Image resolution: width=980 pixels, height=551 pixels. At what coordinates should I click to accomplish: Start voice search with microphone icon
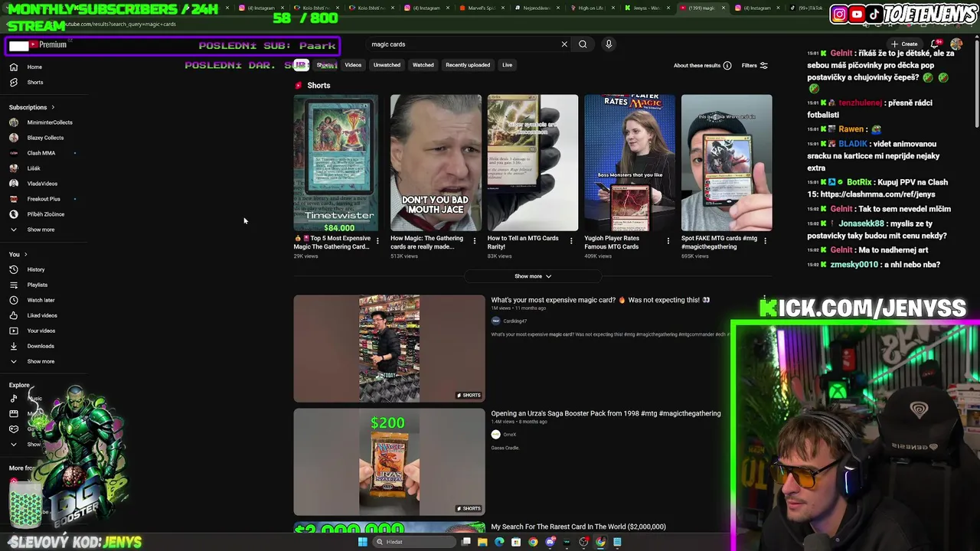click(x=609, y=44)
